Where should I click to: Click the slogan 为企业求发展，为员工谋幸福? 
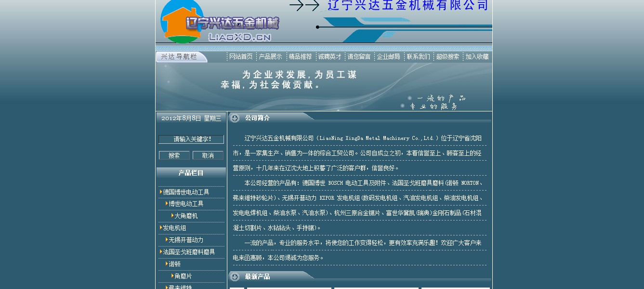[x=289, y=80]
